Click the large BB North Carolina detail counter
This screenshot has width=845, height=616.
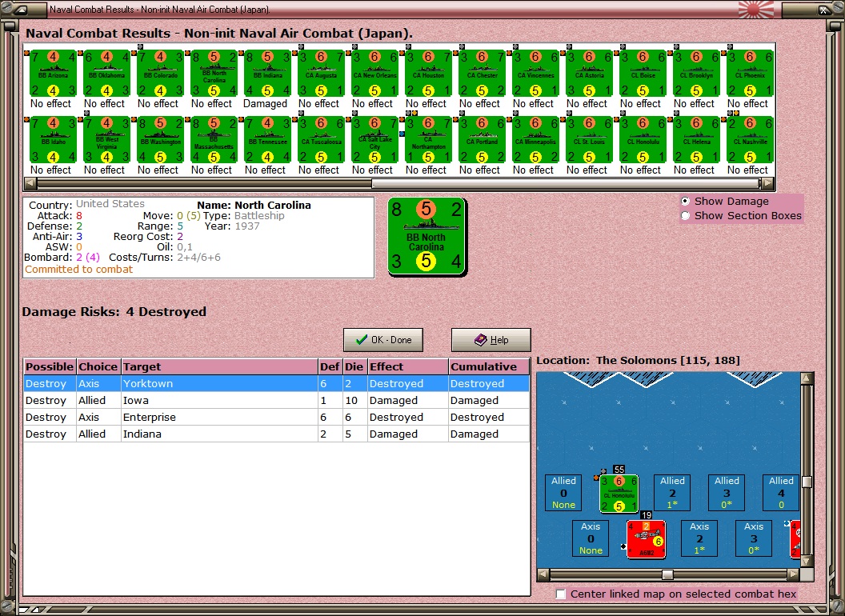click(x=427, y=237)
